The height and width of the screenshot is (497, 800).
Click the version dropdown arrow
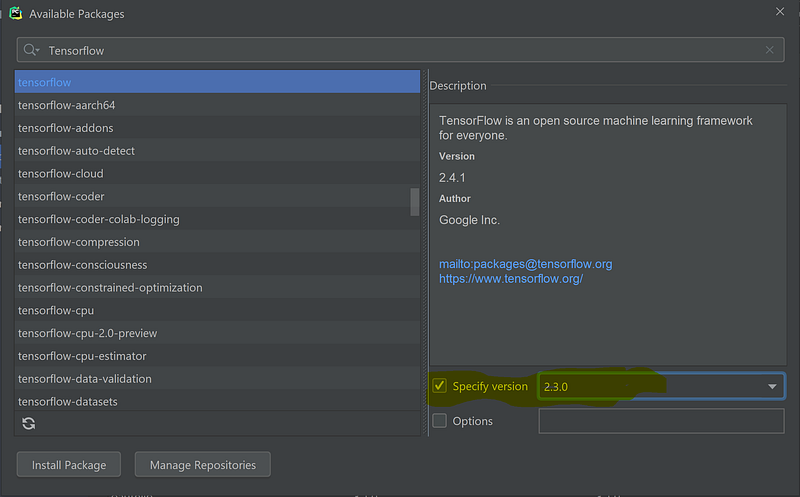tap(772, 386)
